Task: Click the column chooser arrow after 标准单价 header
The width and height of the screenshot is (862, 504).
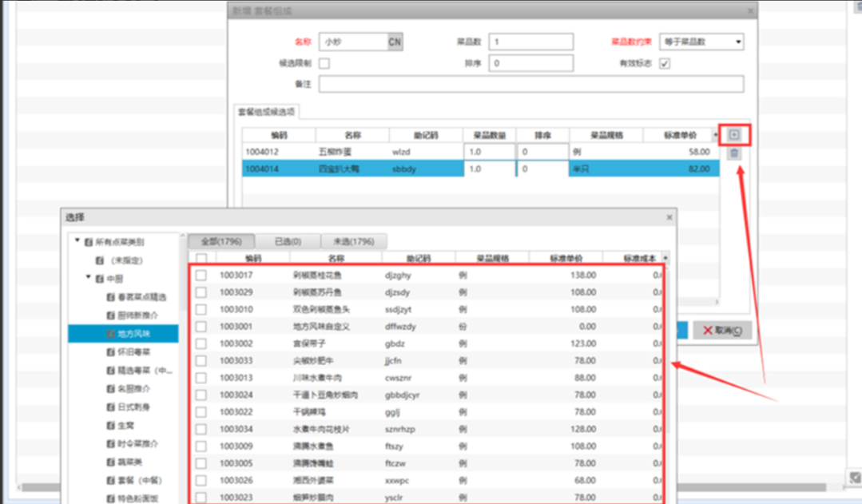Action: pyautogui.click(x=715, y=135)
